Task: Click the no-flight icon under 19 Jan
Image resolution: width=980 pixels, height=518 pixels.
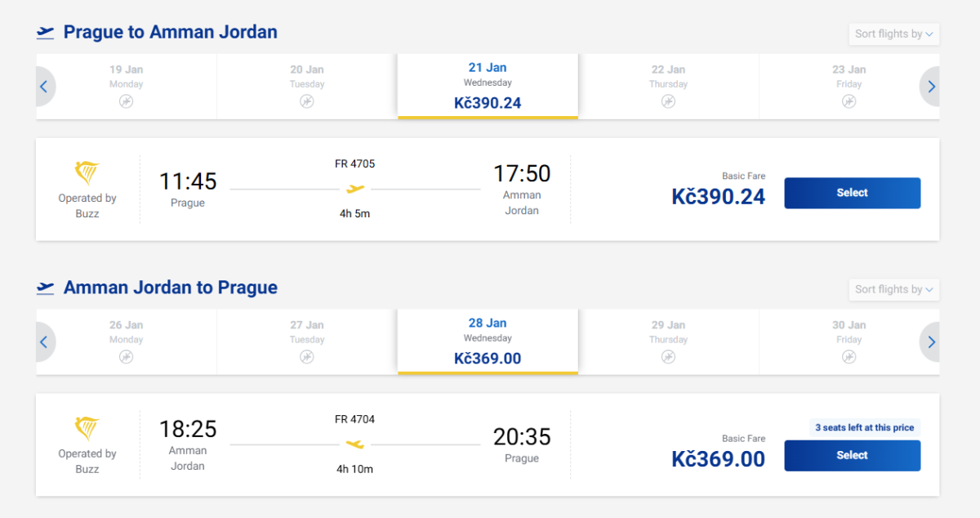Action: click(x=126, y=101)
